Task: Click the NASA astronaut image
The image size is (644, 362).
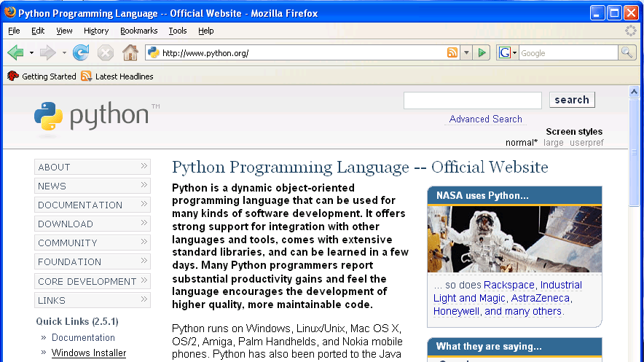Action: 514,240
